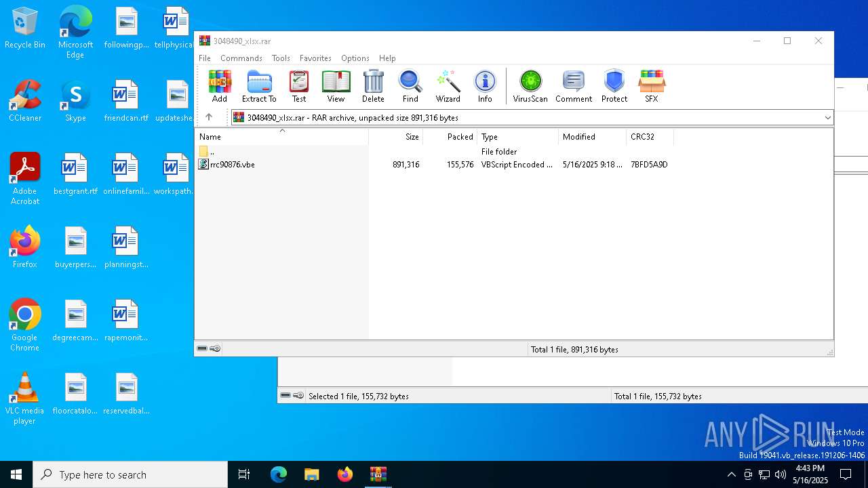Sort by the Packed column header
Viewport: 868px width, 488px height.
(x=450, y=137)
